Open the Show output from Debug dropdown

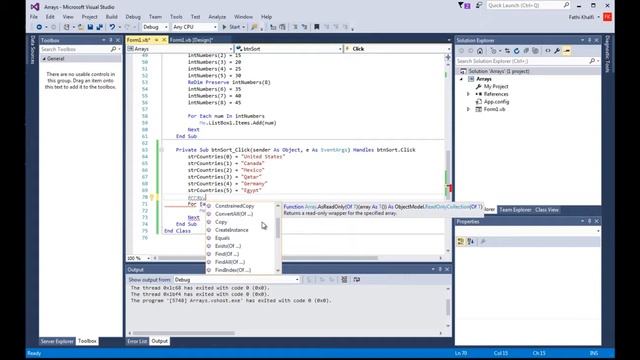[237, 280]
